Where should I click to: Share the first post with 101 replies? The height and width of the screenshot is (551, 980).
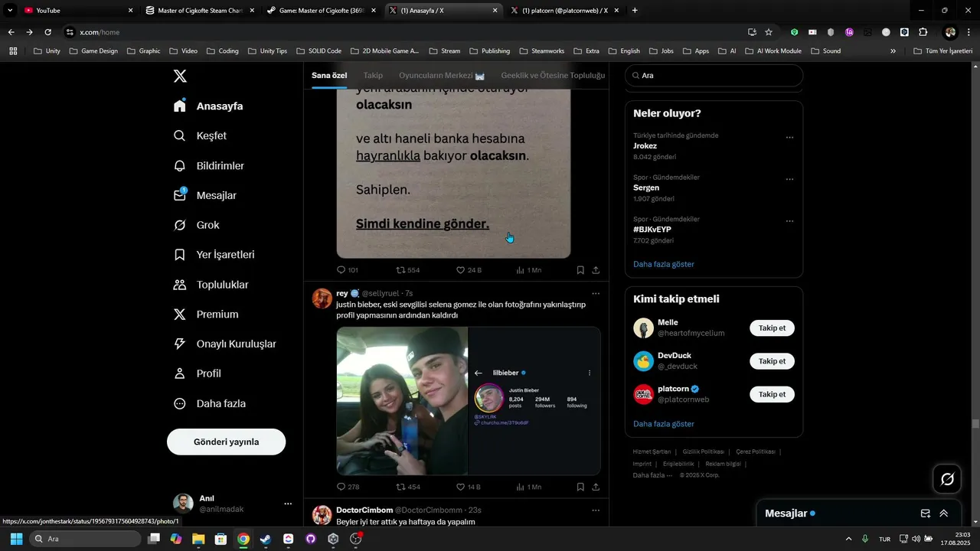click(x=596, y=270)
